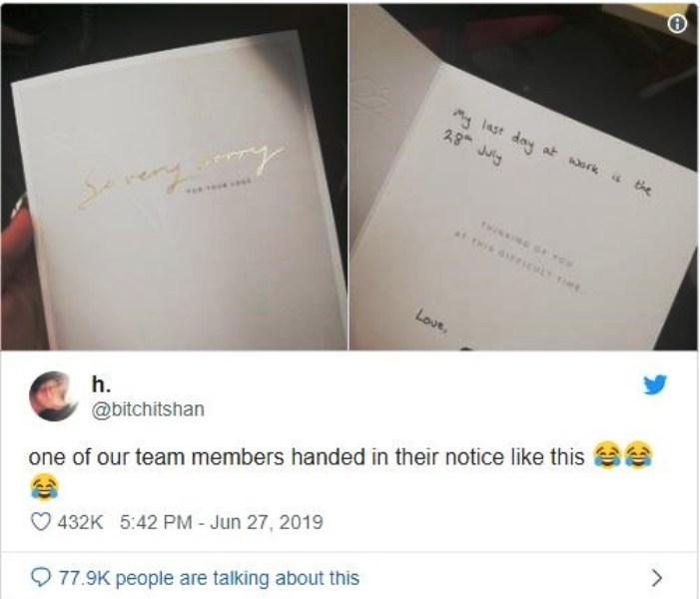Image resolution: width=700 pixels, height=599 pixels.
Task: View the left card front photo
Action: click(174, 177)
